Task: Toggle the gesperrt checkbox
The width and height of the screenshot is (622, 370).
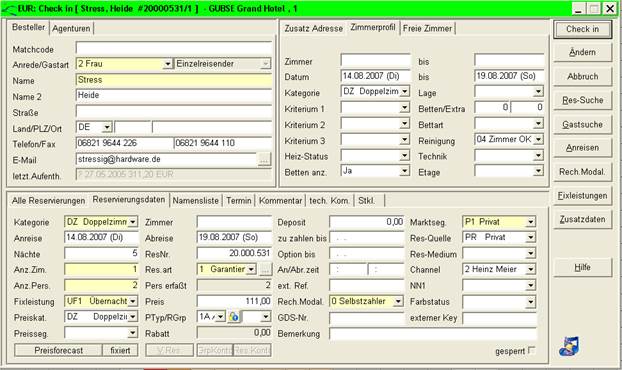Action: tap(532, 350)
